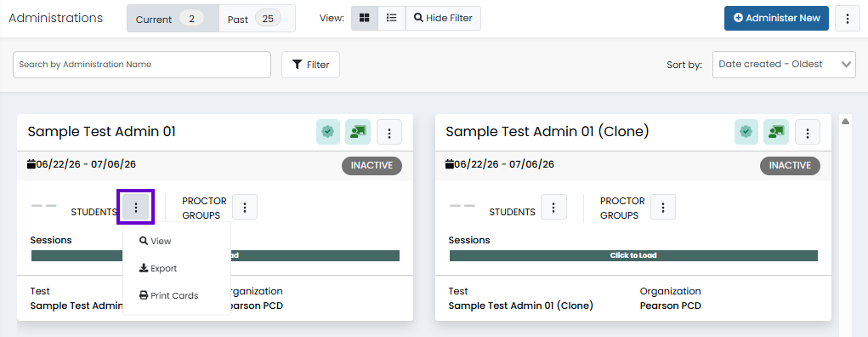The image size is (868, 337).
Task: Click the Sample Test Admin 01 (Clone) title
Action: click(x=547, y=131)
